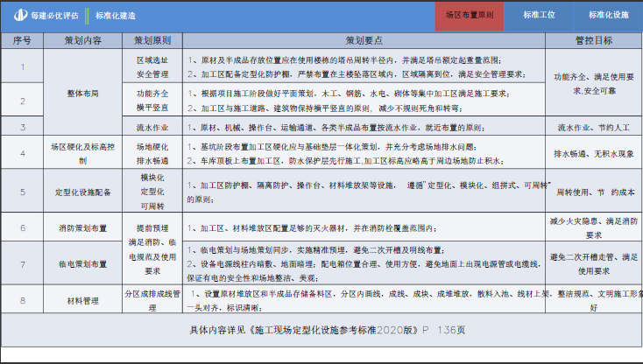The height and width of the screenshot is (364, 643).
Task: Click row number 2 cell
Action: (22, 101)
